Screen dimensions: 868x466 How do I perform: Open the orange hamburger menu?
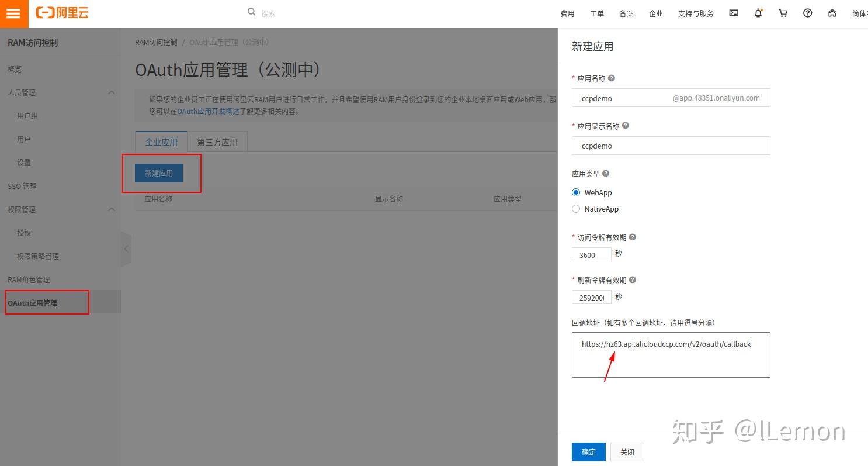13,13
